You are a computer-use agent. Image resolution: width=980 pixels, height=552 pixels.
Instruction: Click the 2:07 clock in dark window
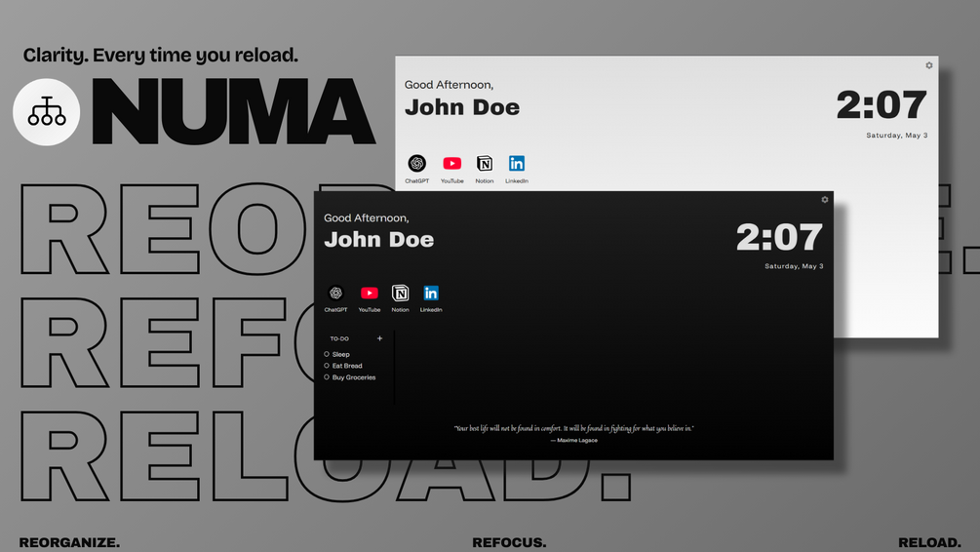(779, 237)
